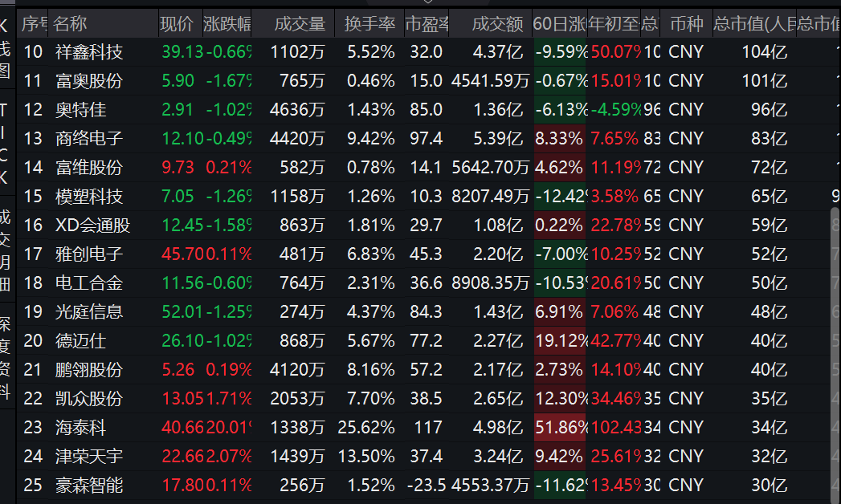This screenshot has height=504, width=841.
Task: Open the K线图 side tab
Action: tap(5, 48)
